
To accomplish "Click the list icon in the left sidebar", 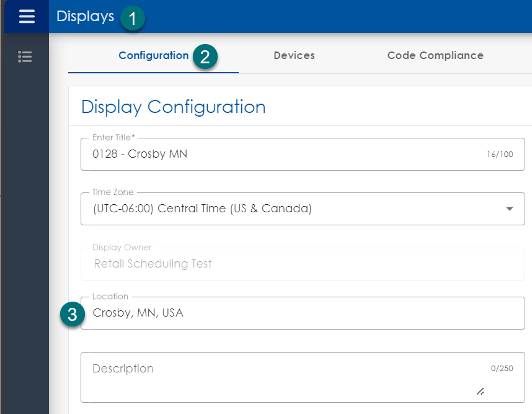I will pyautogui.click(x=25, y=56).
